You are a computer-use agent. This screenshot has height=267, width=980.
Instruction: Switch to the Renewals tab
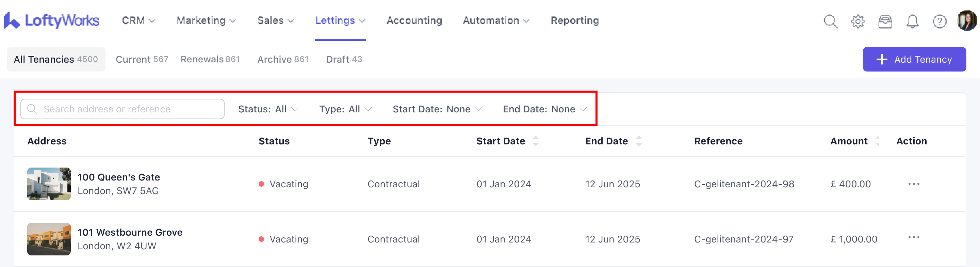pos(210,59)
